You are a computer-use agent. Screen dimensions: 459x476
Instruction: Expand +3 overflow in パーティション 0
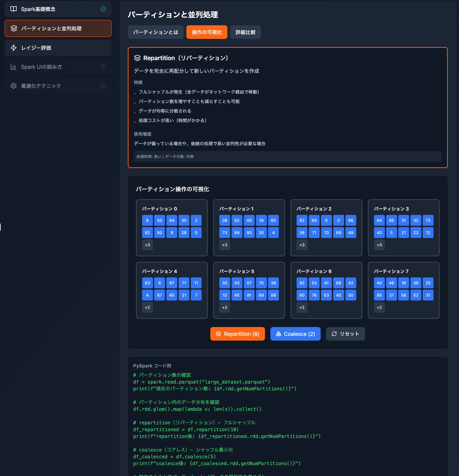pos(147,245)
